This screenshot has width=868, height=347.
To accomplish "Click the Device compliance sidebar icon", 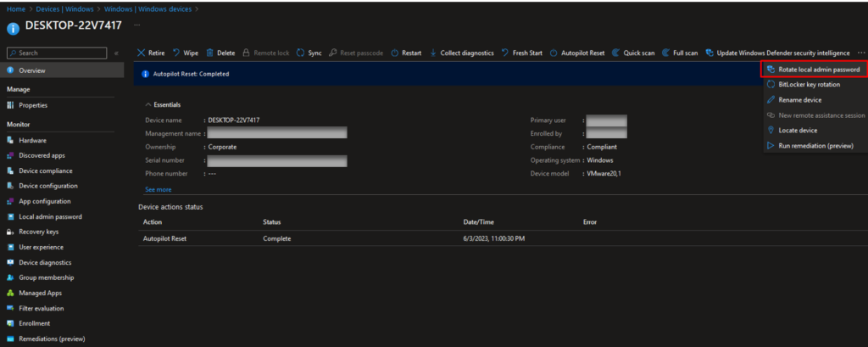I will 10,171.
